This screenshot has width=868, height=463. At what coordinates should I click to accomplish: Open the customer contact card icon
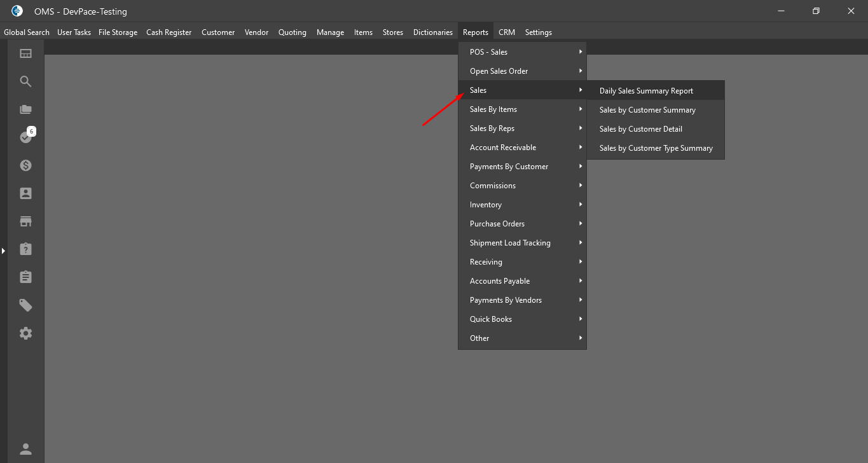[25, 193]
